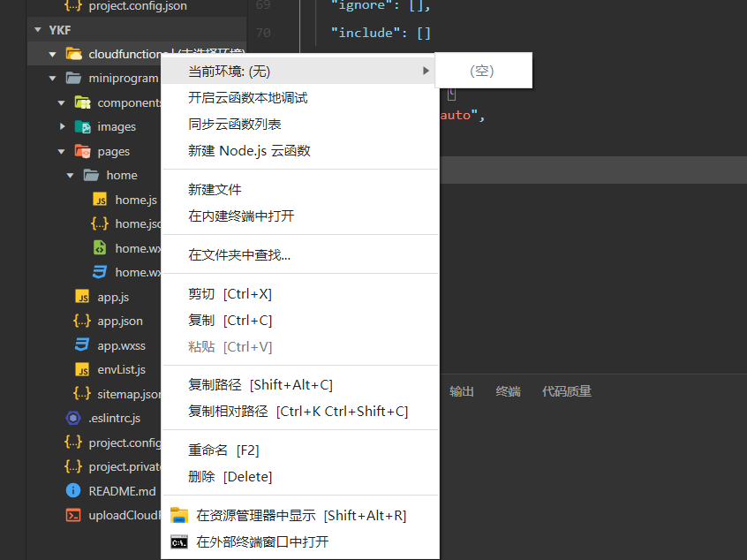Select 开启云函数本地调试
747x560 pixels.
(300, 98)
